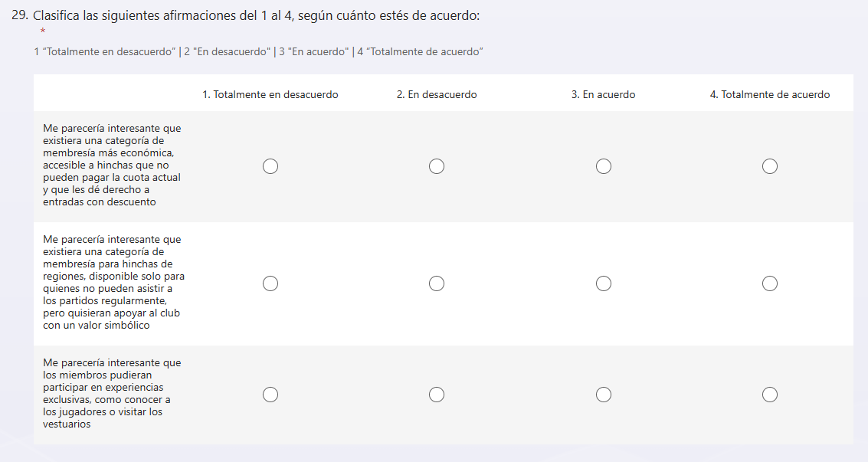Mark 'En acuerdo' for exclusive experiences statement
Viewport: 868px width, 462px height.
click(x=604, y=395)
